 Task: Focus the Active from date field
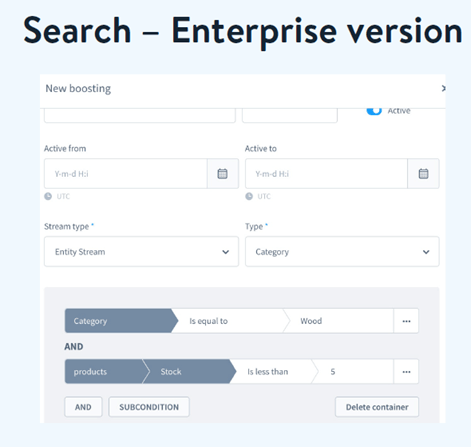(x=126, y=174)
